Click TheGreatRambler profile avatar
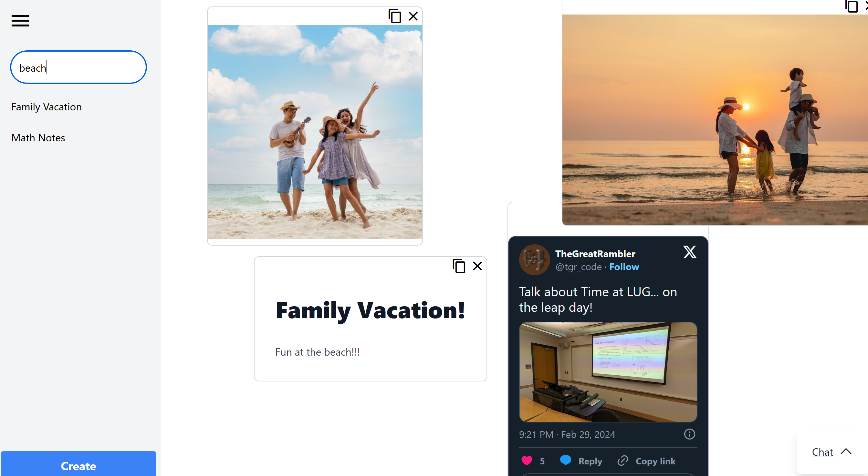This screenshot has height=476, width=868. point(534,259)
